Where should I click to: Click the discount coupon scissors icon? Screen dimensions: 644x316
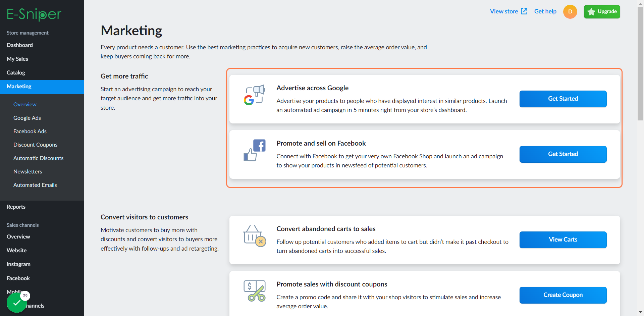pos(254,291)
